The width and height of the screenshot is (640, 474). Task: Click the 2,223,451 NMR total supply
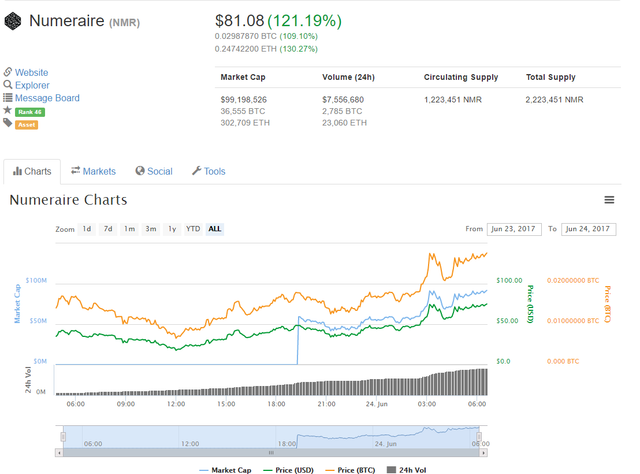(x=554, y=100)
